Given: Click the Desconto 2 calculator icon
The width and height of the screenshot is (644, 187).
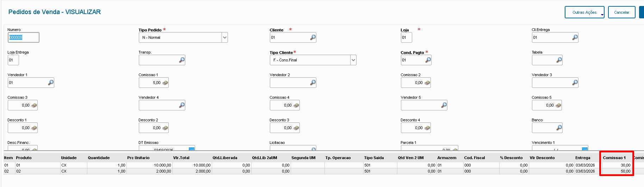Looking at the screenshot, I should click(x=165, y=128).
